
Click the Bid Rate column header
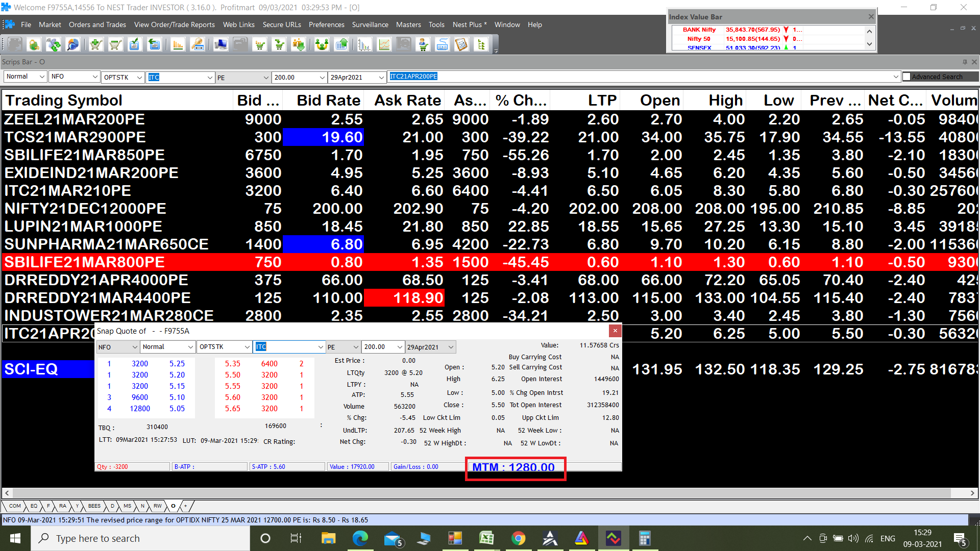[x=323, y=100]
